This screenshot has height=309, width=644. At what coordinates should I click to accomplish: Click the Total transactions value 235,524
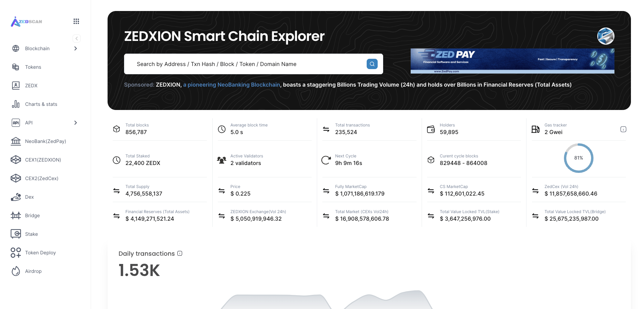coord(346,132)
